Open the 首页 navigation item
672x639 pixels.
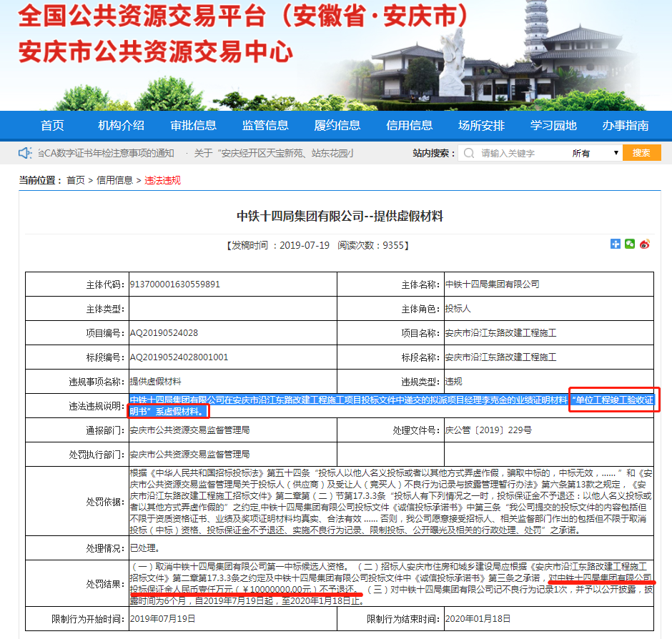pos(52,126)
